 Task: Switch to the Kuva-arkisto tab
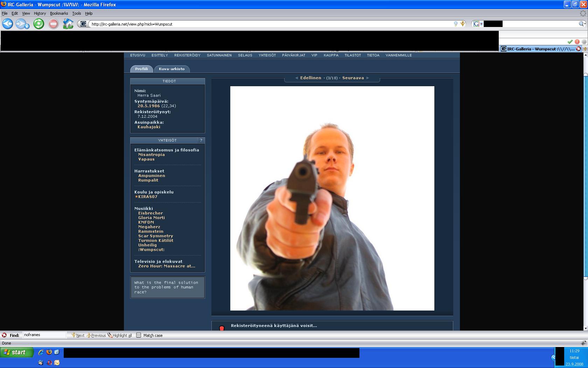click(171, 69)
